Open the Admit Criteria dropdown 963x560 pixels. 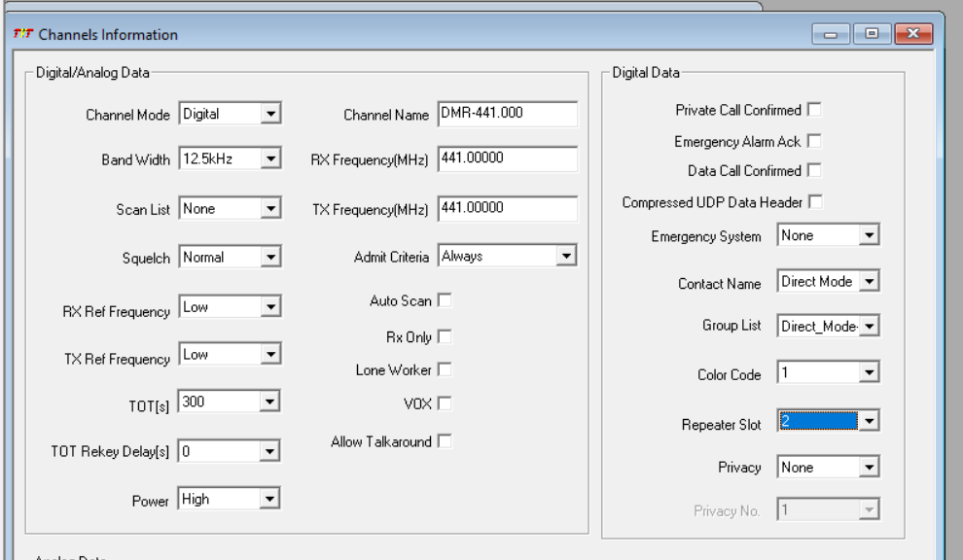point(566,256)
